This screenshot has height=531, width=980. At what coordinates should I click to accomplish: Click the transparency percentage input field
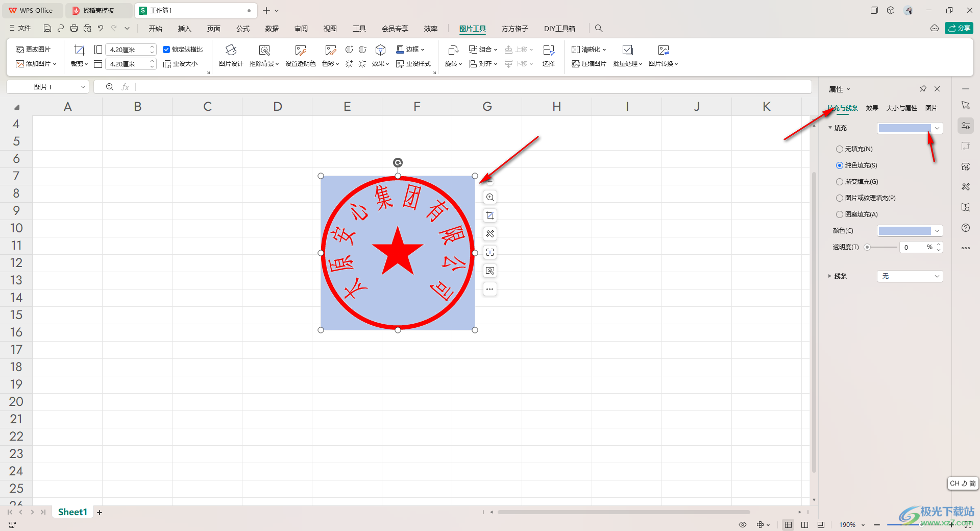pos(913,247)
